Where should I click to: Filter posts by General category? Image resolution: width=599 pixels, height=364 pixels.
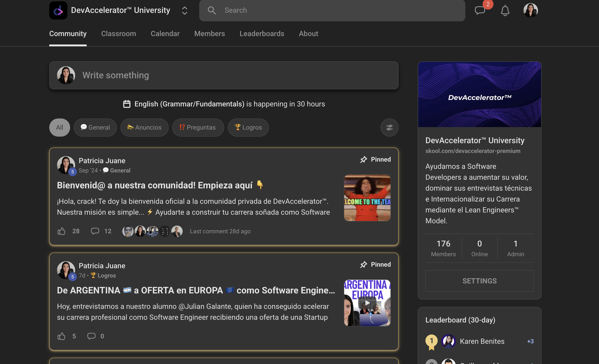(x=95, y=127)
